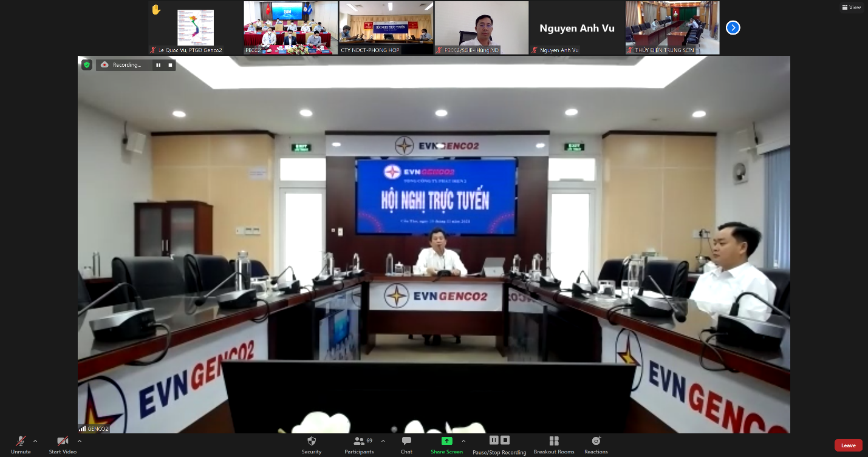Expand audio options arrow beside Unmute
Viewport: 868px width, 457px height.
(35, 441)
